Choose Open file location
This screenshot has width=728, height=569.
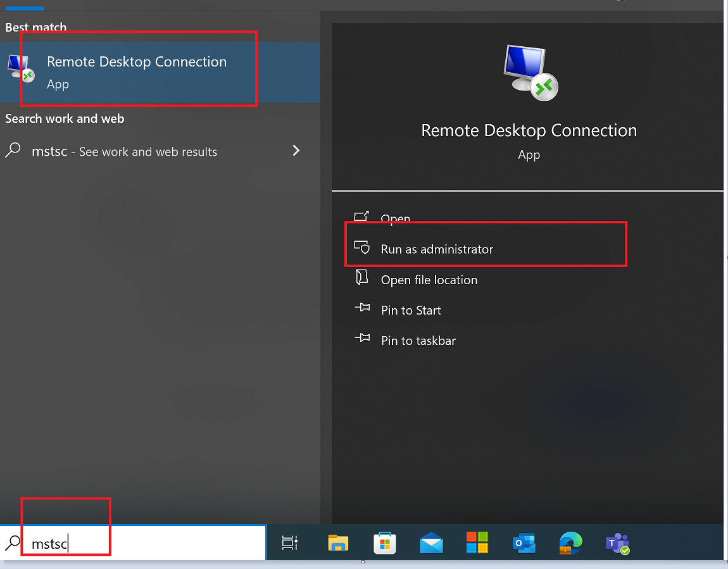click(429, 280)
